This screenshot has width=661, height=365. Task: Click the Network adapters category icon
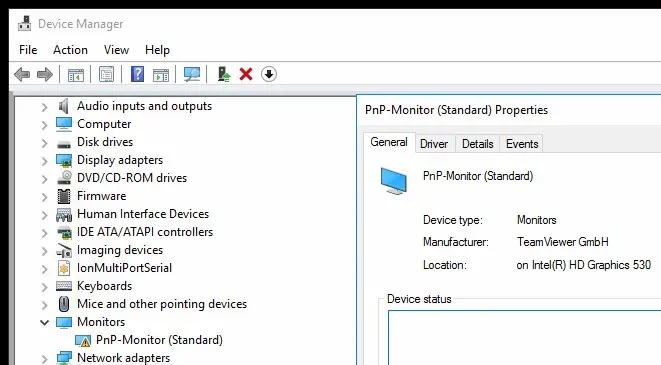(64, 358)
